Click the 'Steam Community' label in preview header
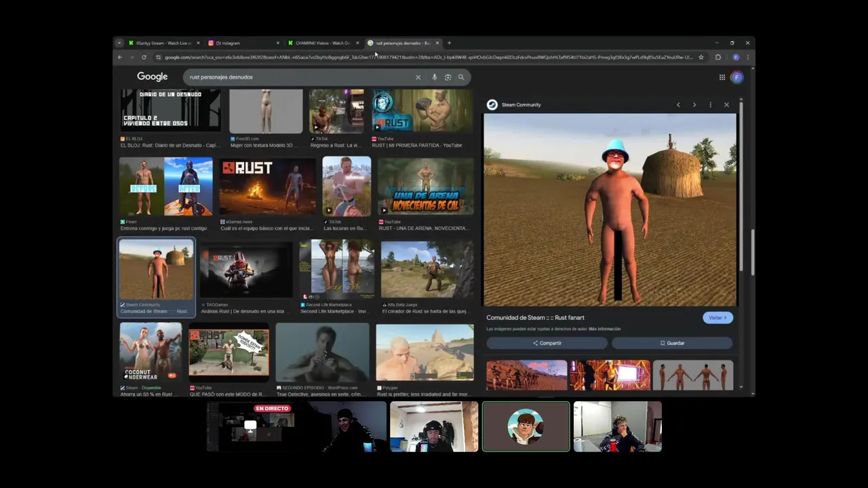This screenshot has width=868, height=488. coord(521,105)
